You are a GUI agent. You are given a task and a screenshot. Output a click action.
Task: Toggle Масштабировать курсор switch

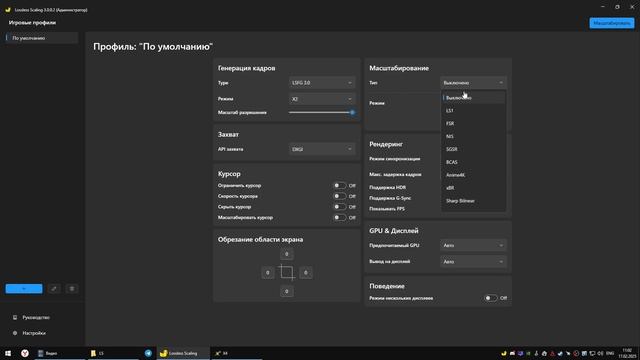click(340, 217)
